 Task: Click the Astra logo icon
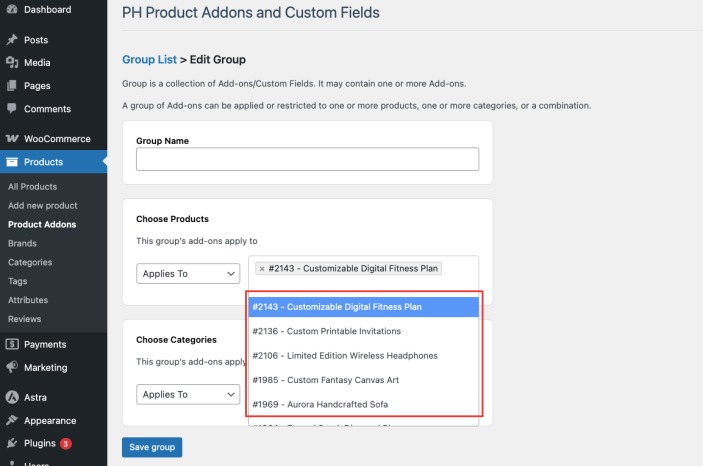(12, 397)
